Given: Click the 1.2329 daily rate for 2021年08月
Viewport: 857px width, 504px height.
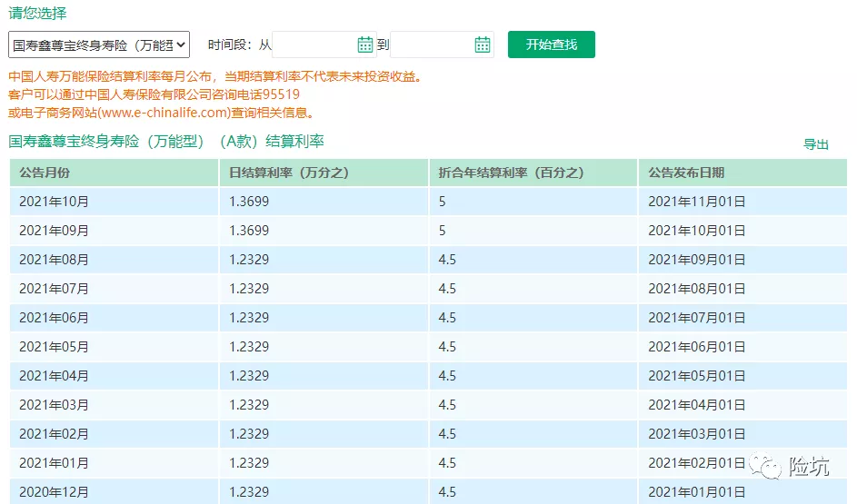Looking at the screenshot, I should 324,260.
